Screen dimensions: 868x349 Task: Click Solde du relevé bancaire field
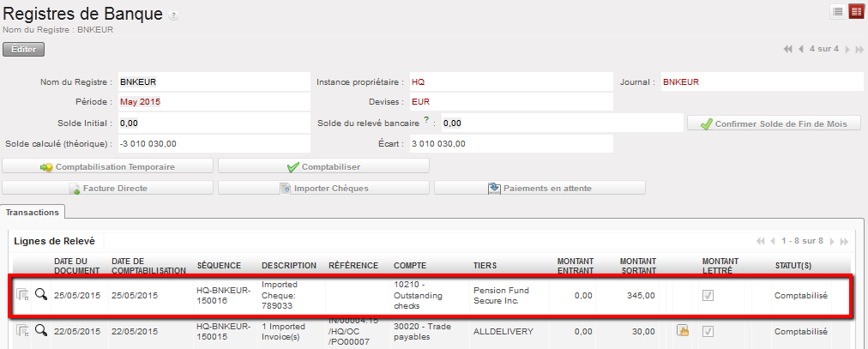coord(562,123)
